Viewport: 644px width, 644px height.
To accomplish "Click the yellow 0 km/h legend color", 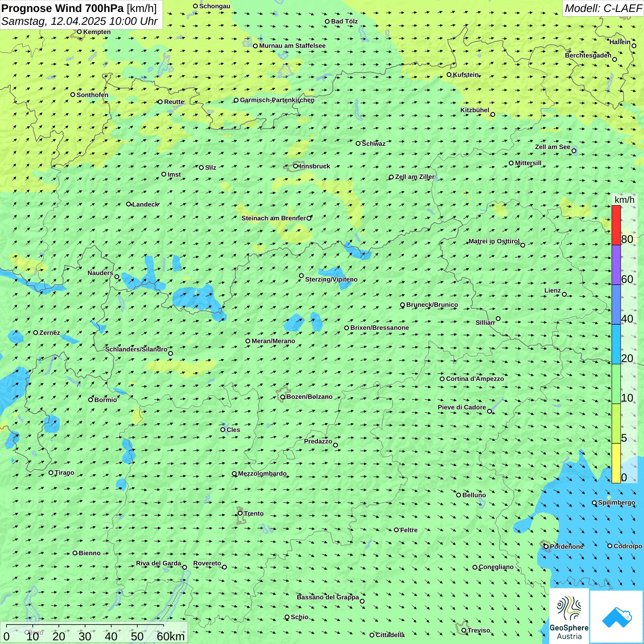I will point(616,463).
